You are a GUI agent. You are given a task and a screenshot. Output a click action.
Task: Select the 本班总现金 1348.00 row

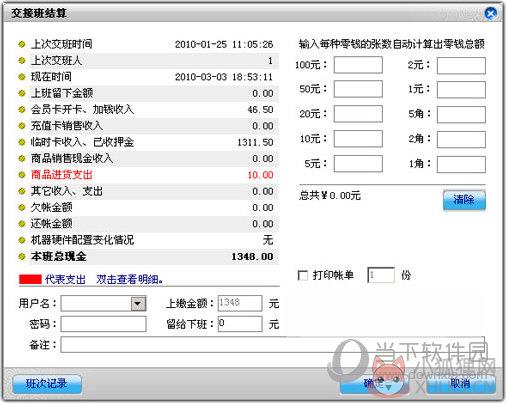click(x=149, y=257)
